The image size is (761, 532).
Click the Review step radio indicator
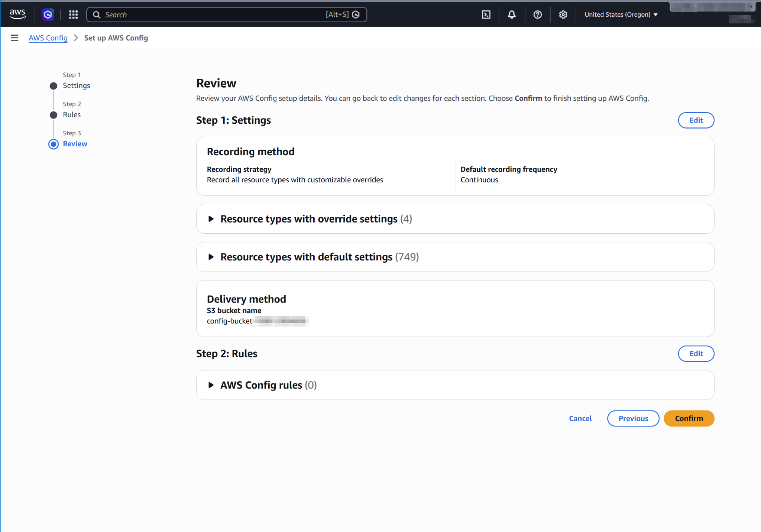tap(54, 144)
